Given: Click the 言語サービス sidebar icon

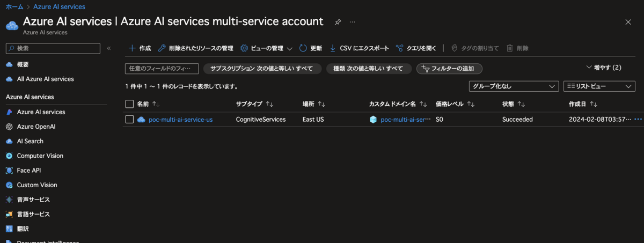Looking at the screenshot, I should tap(9, 214).
